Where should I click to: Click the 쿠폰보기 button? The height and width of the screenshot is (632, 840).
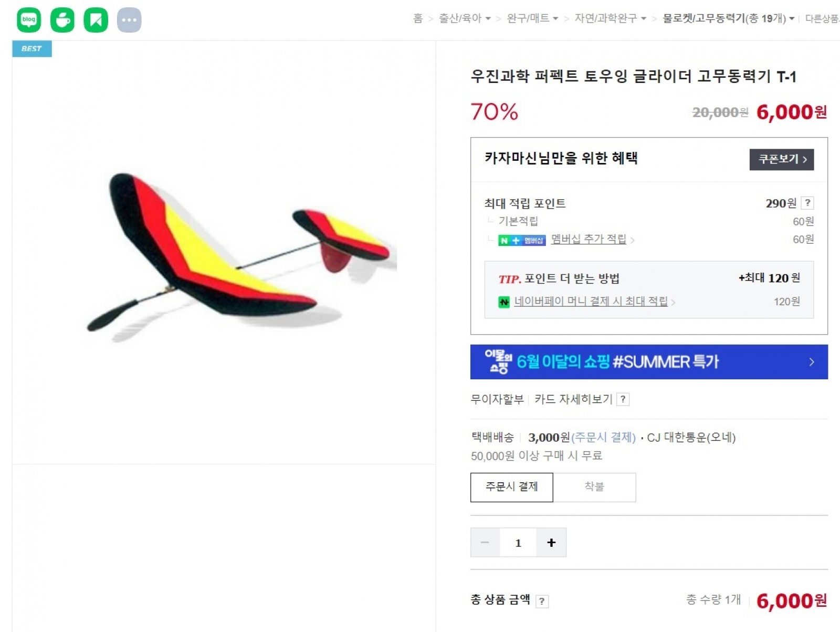point(781,159)
